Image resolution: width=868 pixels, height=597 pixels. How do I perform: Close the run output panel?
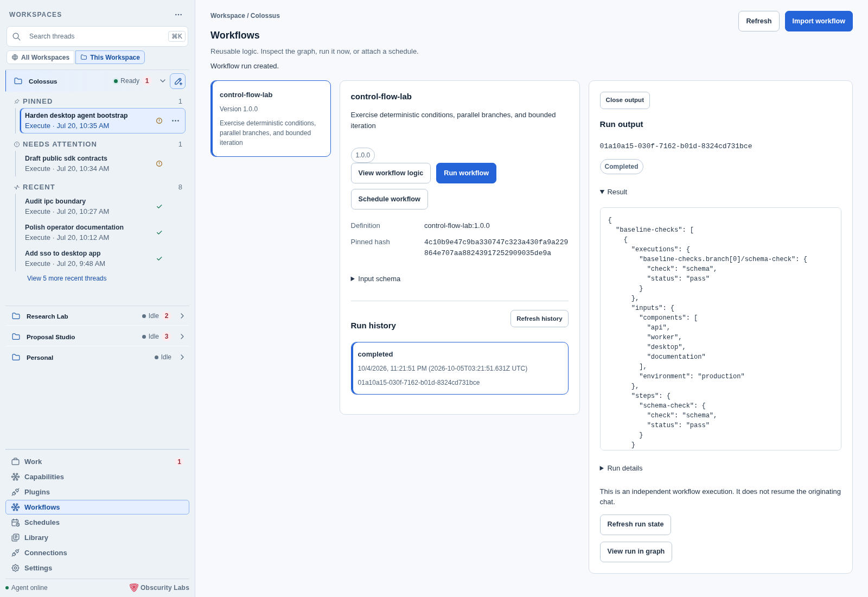click(x=624, y=100)
